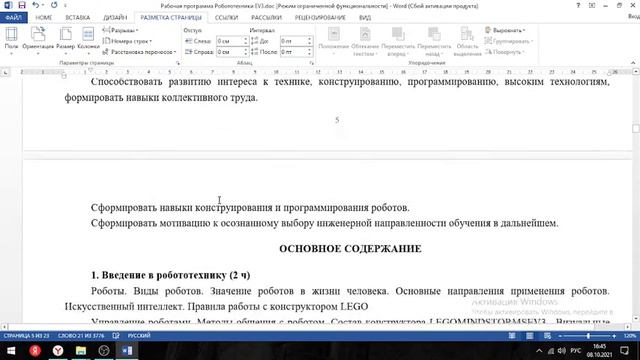Open File Explorer in taskbar
The height and width of the screenshot is (360, 640).
81,351
